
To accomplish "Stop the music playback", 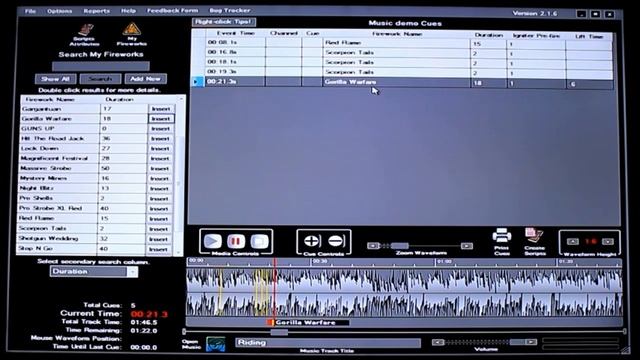I will pos(259,241).
